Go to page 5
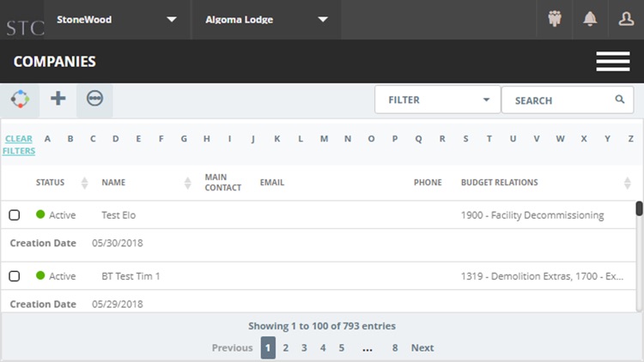The width and height of the screenshot is (644, 362). (341, 348)
